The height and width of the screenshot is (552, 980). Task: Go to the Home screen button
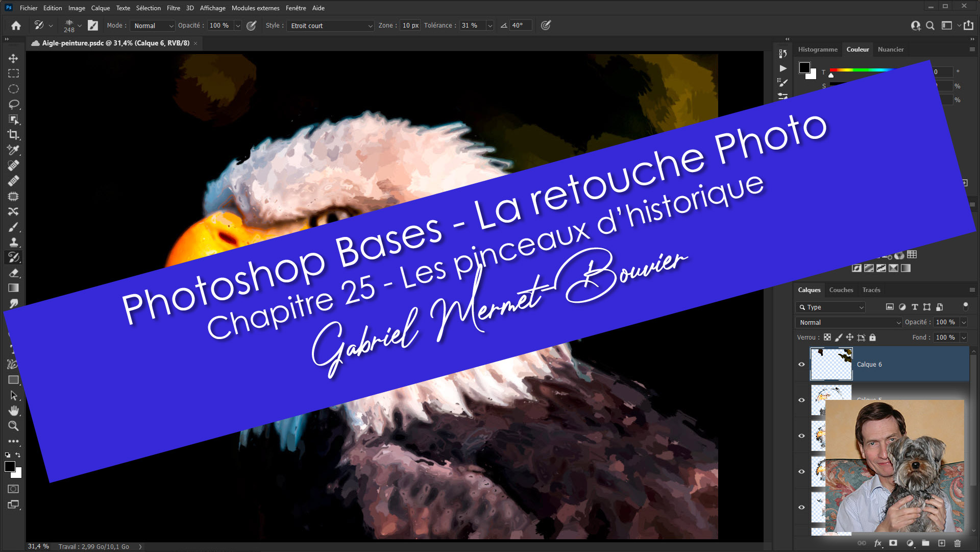click(16, 26)
